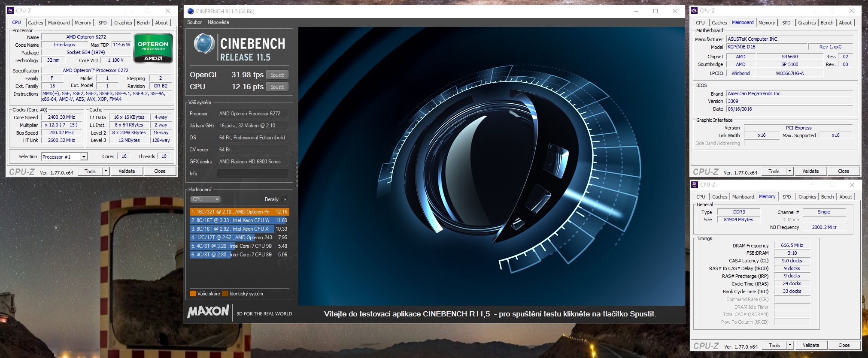The width and height of the screenshot is (868, 358).
Task: Click the Info input field in Cinebench
Action: [x=252, y=174]
